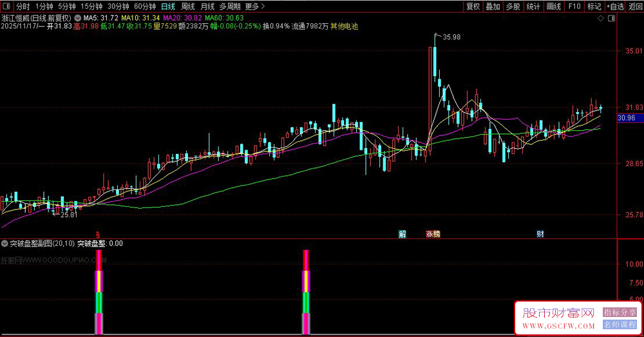Screen dimensions: 644x337
Task: Switch to 分时 intraday view
Action: (23, 6)
